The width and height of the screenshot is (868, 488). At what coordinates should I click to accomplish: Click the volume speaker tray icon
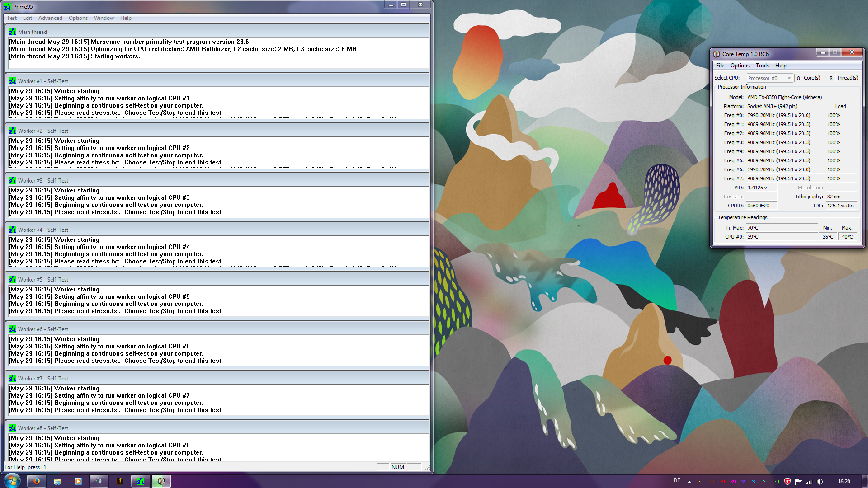(x=820, y=482)
